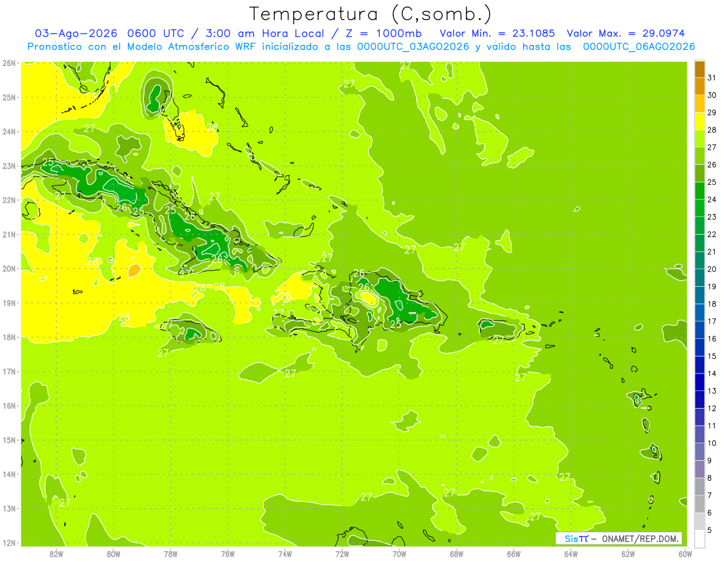Click the white color bar segment below 5

coord(699,538)
